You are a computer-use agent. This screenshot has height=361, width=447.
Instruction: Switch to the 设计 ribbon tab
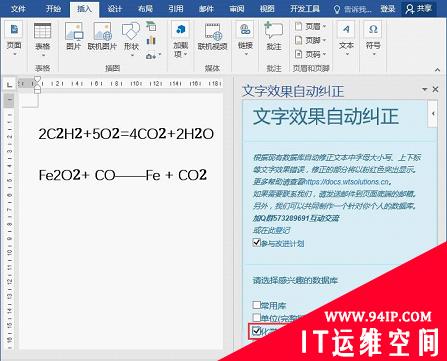click(x=115, y=9)
